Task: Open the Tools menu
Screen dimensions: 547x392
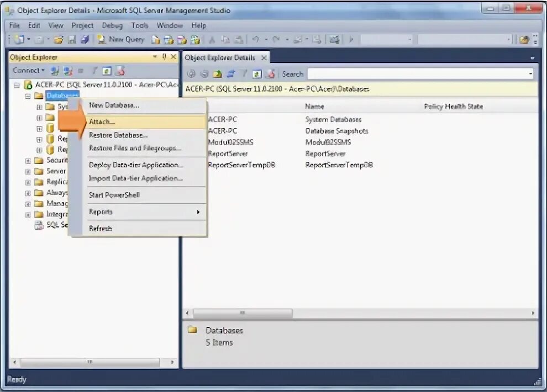Action: pyautogui.click(x=140, y=25)
